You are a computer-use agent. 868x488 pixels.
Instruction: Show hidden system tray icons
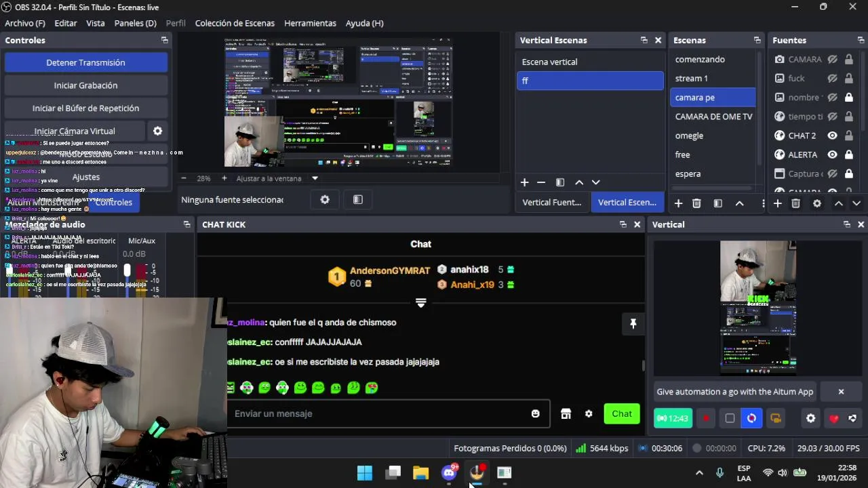coord(699,472)
